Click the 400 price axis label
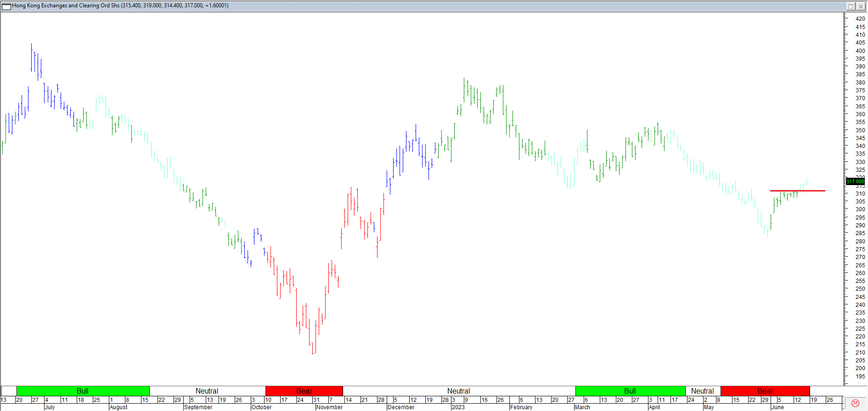 point(860,51)
